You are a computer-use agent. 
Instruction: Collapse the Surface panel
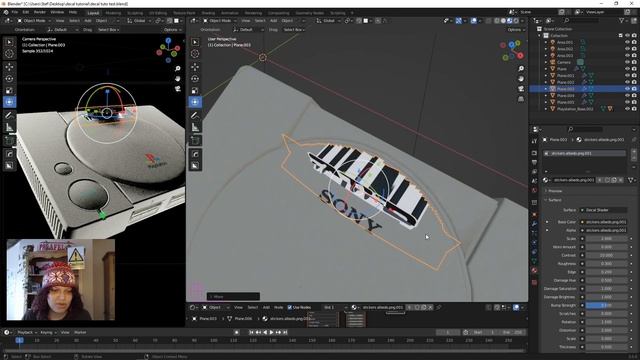pyautogui.click(x=546, y=200)
